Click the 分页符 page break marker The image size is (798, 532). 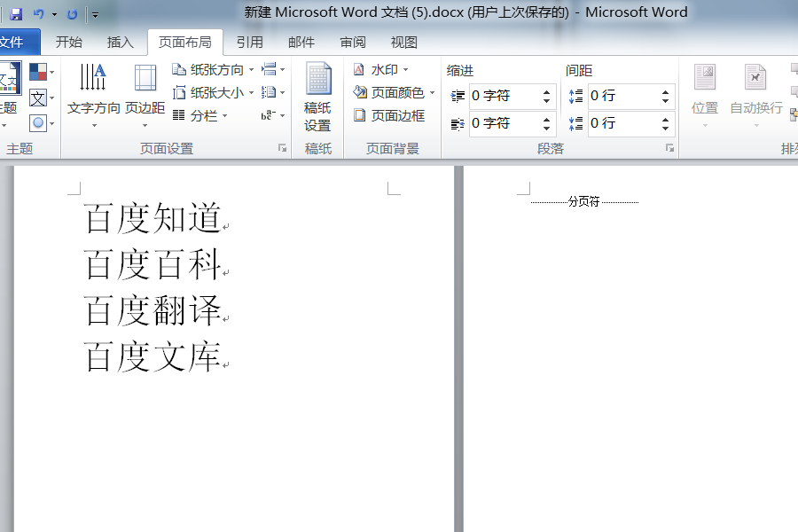(x=584, y=201)
